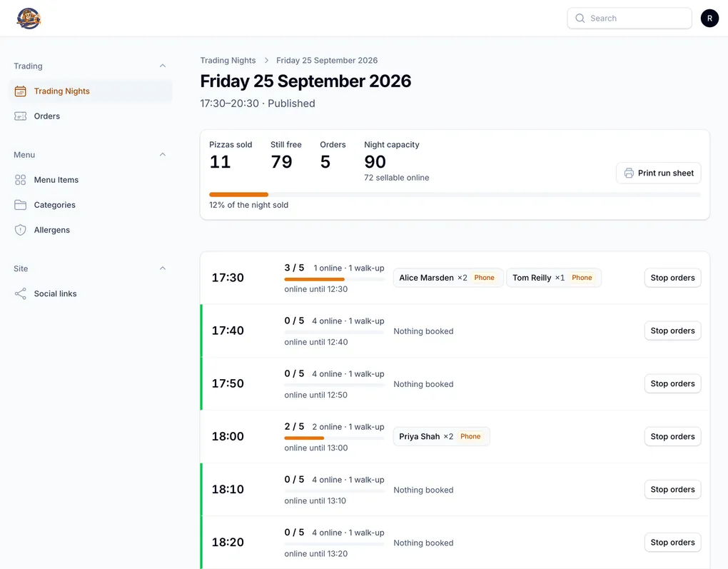Click the Social links share icon
This screenshot has height=569, width=728.
click(x=21, y=293)
